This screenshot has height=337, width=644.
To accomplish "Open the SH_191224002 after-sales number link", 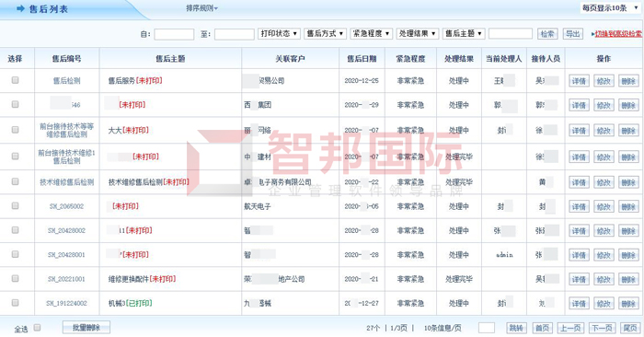I will [x=66, y=303].
